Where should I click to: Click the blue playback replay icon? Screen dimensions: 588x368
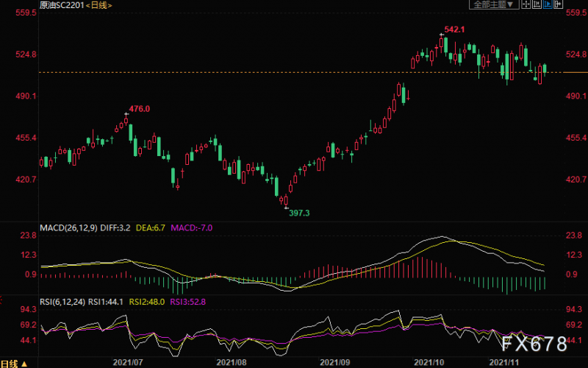[x=548, y=4]
